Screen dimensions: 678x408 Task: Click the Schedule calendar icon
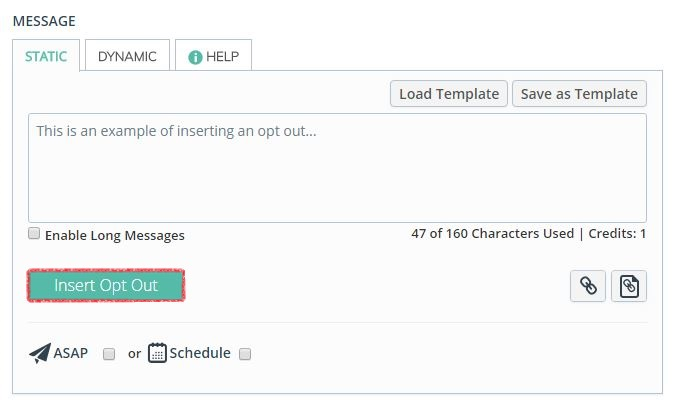(157, 353)
